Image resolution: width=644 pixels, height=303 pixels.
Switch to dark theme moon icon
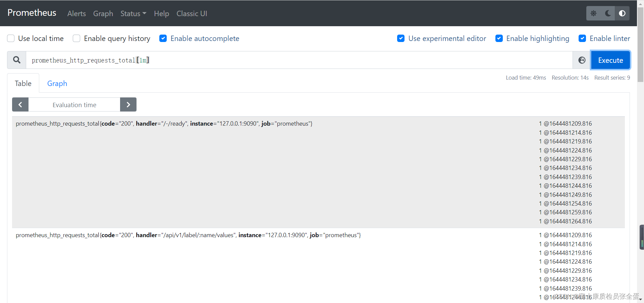(x=608, y=13)
